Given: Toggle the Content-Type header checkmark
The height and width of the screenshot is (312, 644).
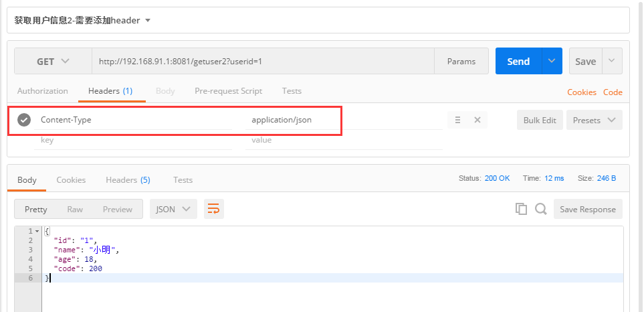Looking at the screenshot, I should tap(24, 120).
